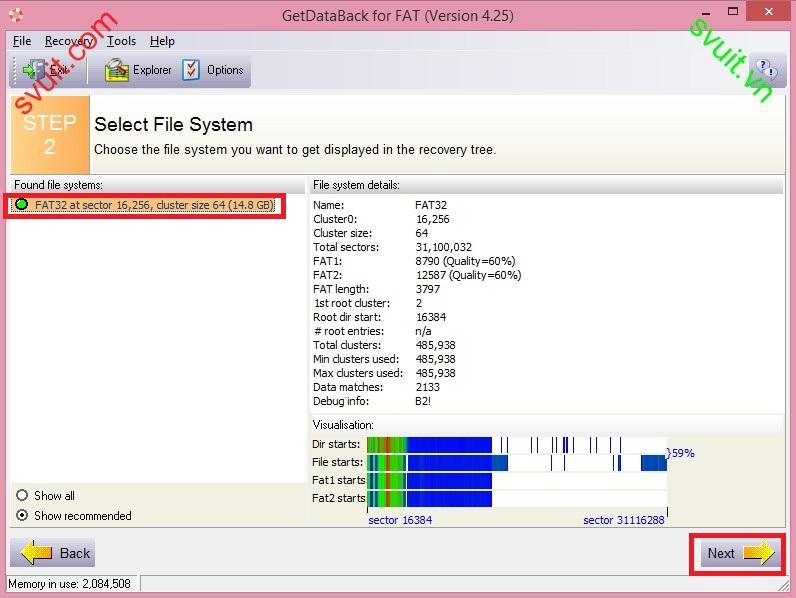Viewport: 796px width, 598px height.
Task: Click the FAT length value 3797
Action: (427, 289)
